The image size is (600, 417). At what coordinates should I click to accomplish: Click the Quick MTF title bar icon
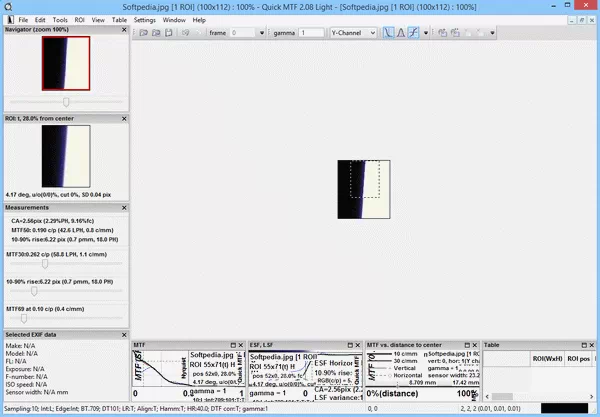(8, 7)
